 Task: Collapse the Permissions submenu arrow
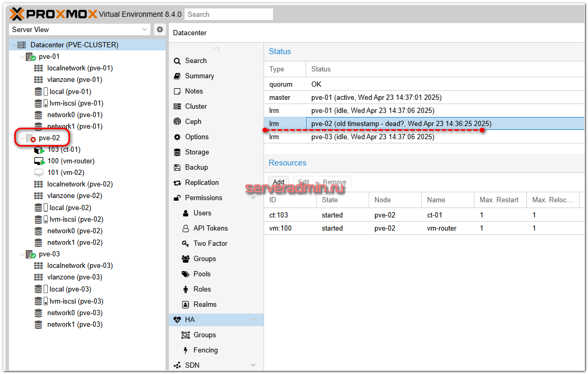coord(253,198)
